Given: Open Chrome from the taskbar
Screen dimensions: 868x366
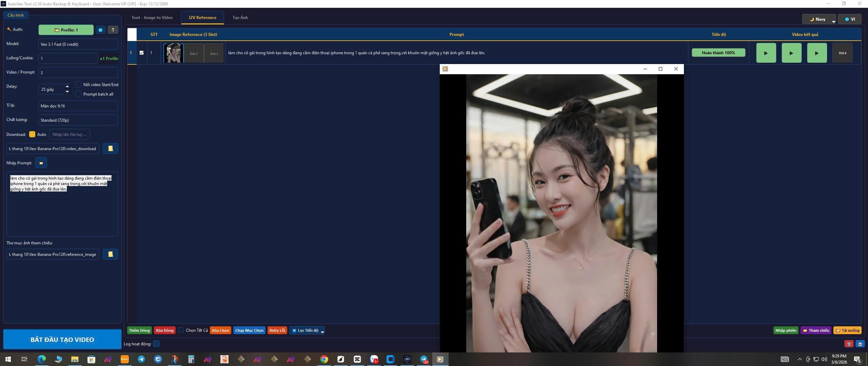Looking at the screenshot, I should point(324,359).
